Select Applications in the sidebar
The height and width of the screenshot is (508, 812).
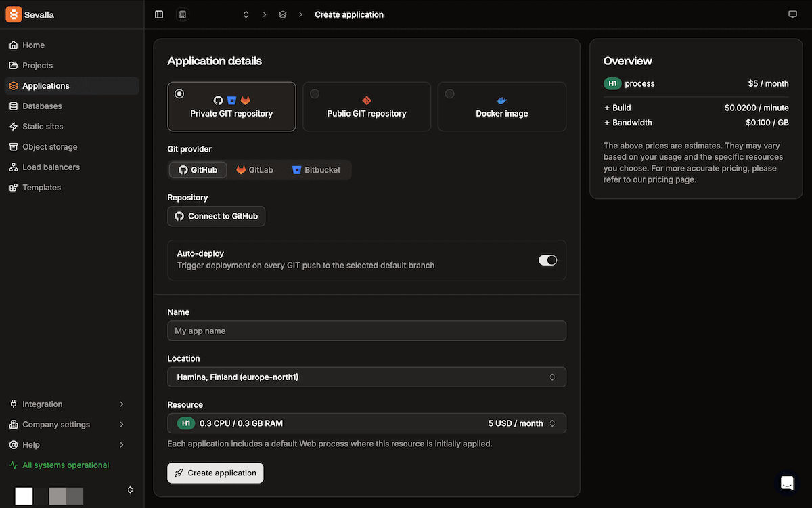(x=72, y=86)
